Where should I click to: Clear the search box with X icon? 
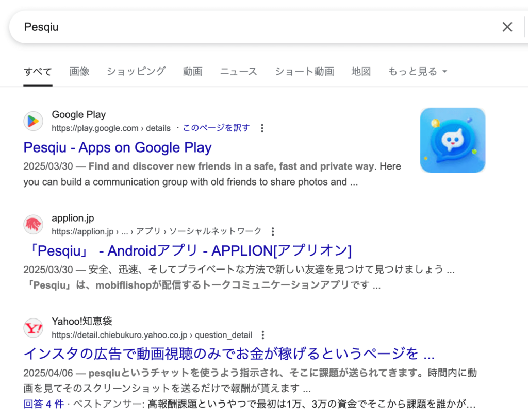507,27
